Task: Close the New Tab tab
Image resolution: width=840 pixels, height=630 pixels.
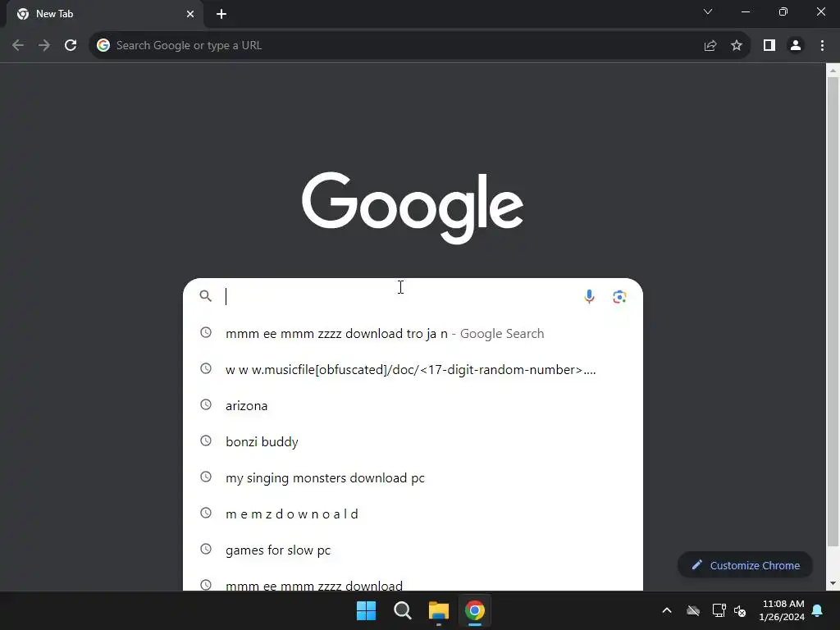Action: 190,14
